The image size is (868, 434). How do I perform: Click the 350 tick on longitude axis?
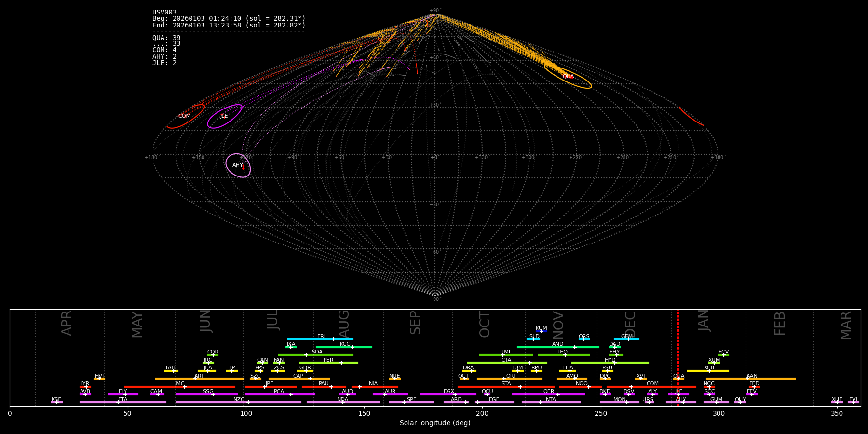pos(837,414)
